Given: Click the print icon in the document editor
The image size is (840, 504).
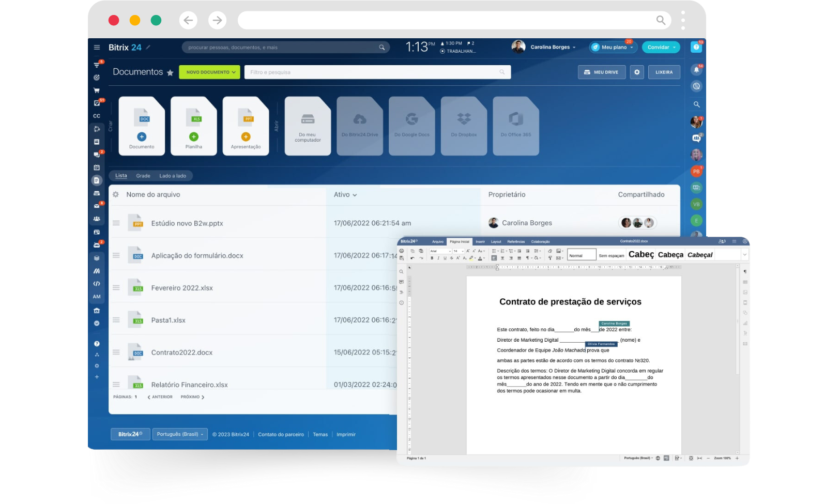Looking at the screenshot, I should pyautogui.click(x=402, y=251).
